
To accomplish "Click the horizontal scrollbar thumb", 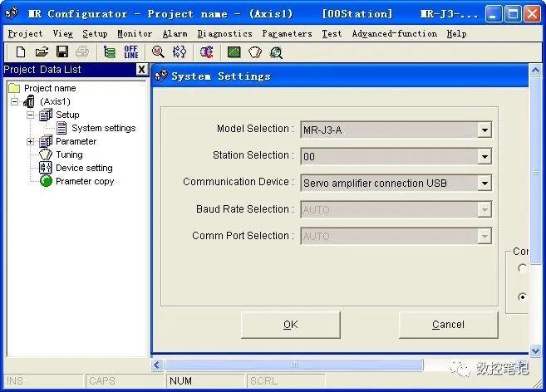I will pyautogui.click(x=294, y=365).
